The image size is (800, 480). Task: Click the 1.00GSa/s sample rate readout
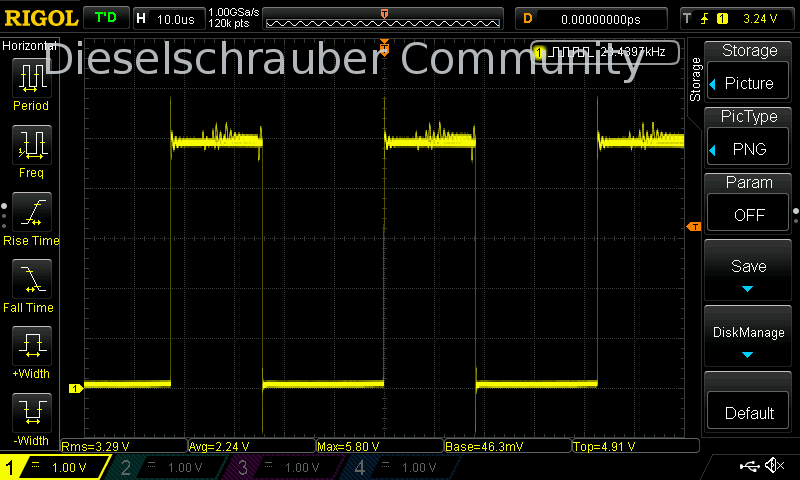click(233, 12)
